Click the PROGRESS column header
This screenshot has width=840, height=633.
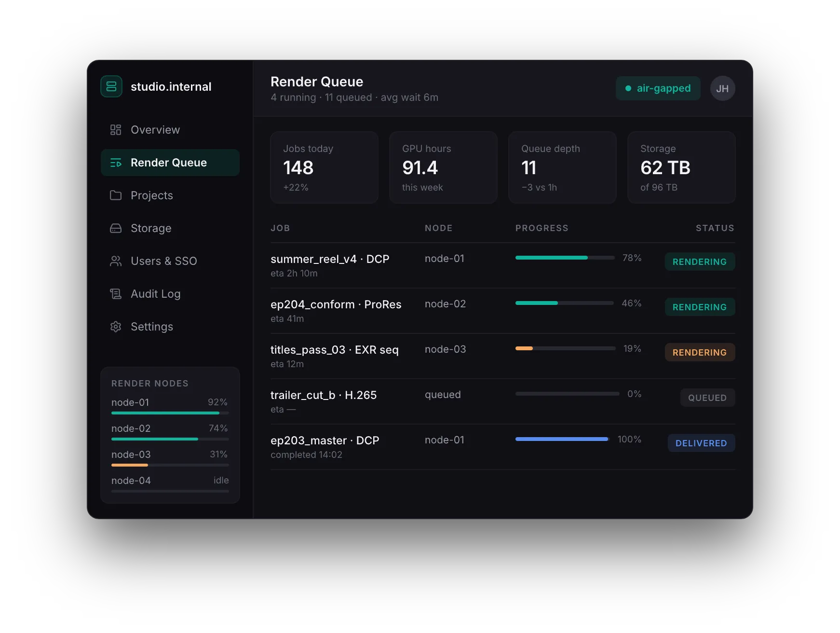[542, 228]
